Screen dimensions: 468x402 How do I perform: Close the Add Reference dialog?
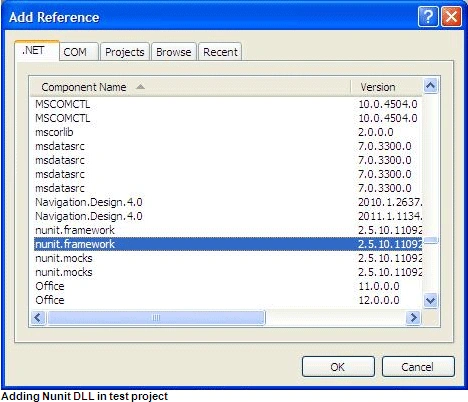point(451,16)
